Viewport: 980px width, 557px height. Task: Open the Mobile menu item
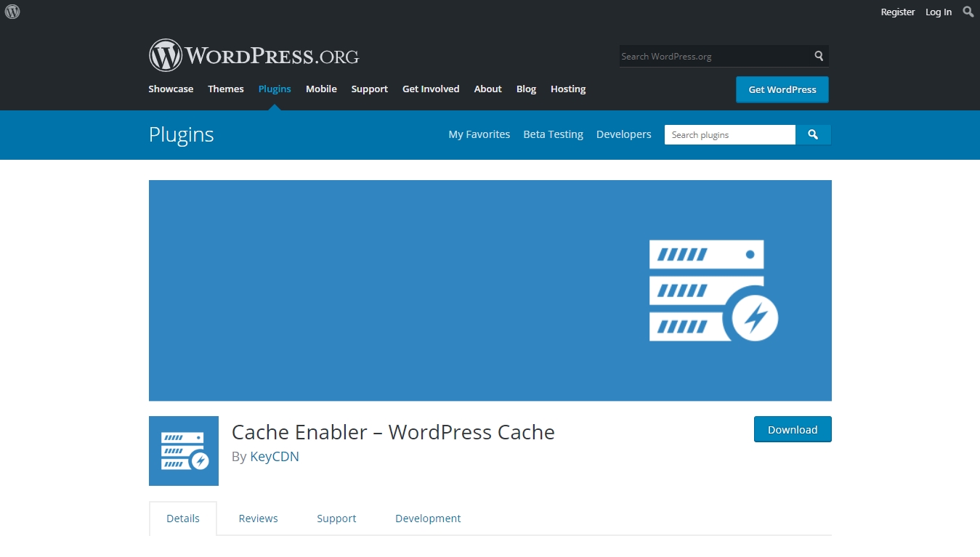(321, 89)
